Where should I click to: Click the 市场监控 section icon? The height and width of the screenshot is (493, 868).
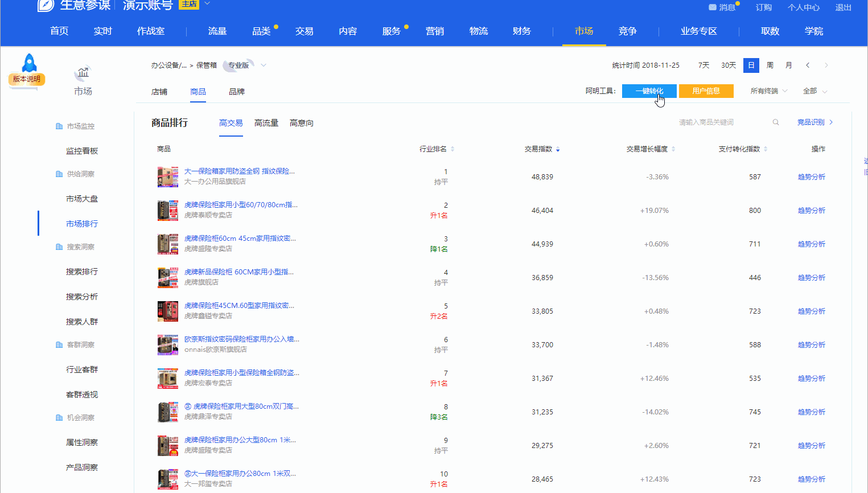click(59, 126)
